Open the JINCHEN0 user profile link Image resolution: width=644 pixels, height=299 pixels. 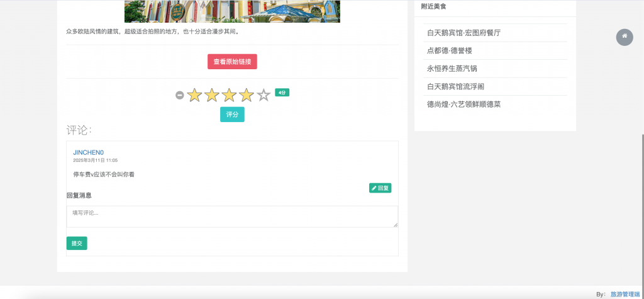(x=88, y=152)
